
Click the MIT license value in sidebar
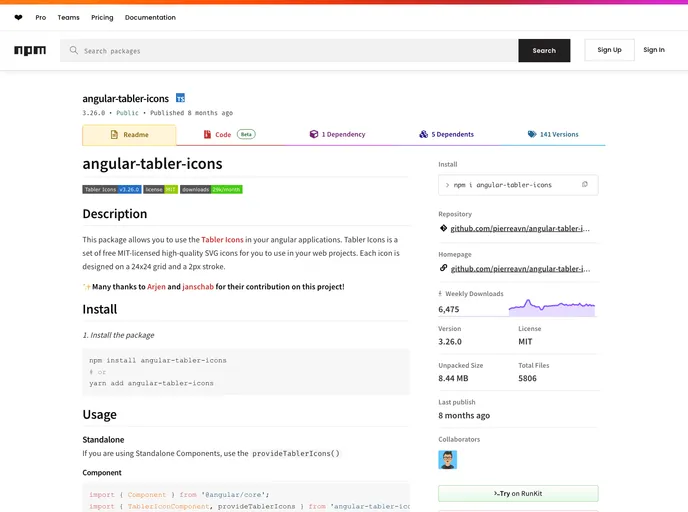525,341
